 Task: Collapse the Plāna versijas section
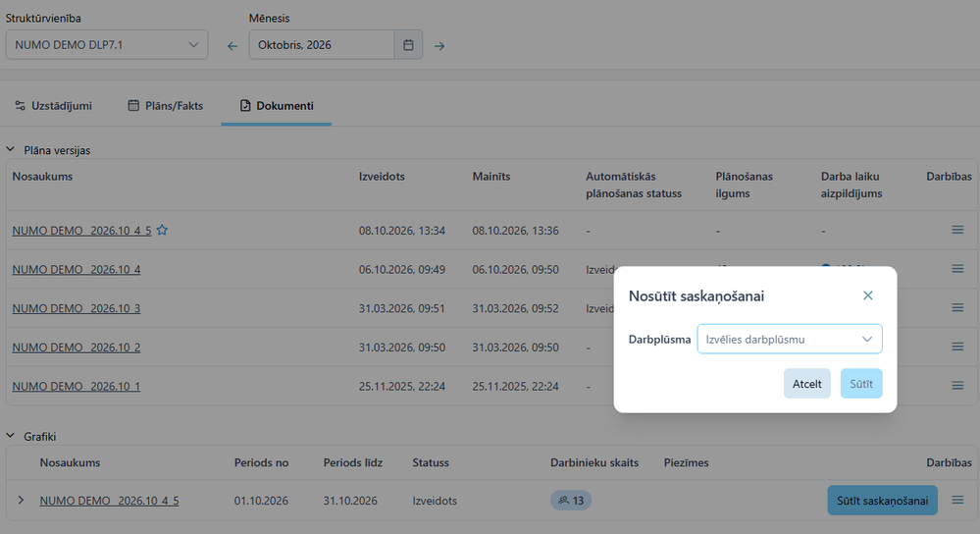click(x=11, y=149)
